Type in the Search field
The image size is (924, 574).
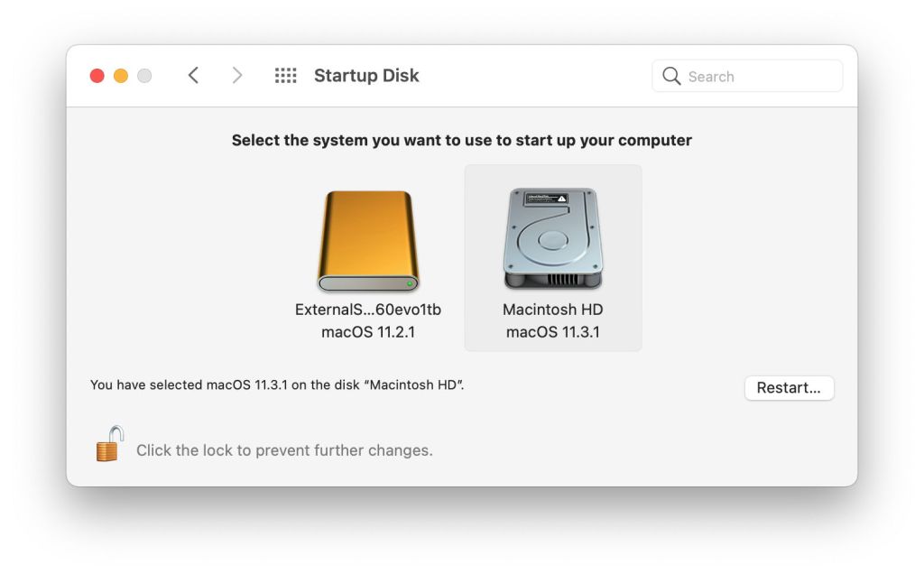[x=758, y=77]
